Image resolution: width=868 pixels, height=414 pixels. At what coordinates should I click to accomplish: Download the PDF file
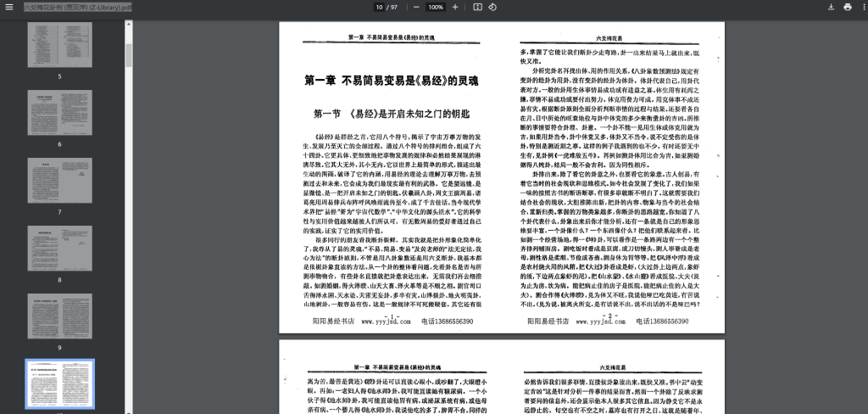[x=831, y=7]
